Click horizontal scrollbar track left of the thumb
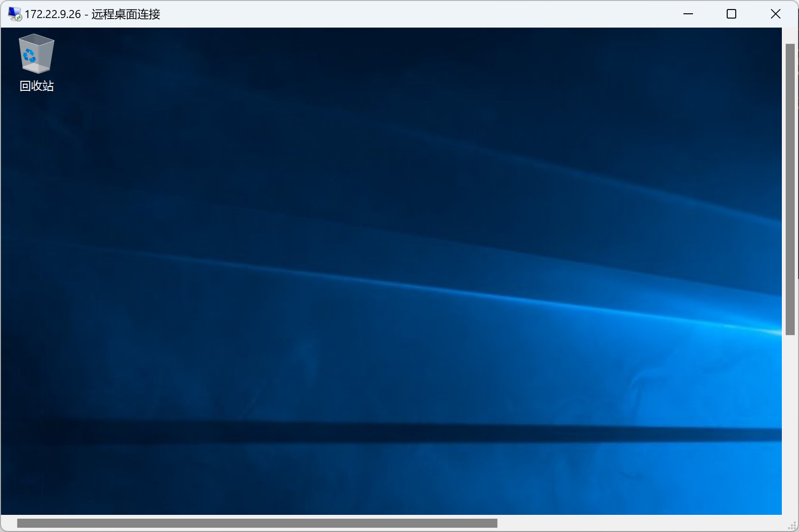Viewport: 799px width, 532px height. 9,523
